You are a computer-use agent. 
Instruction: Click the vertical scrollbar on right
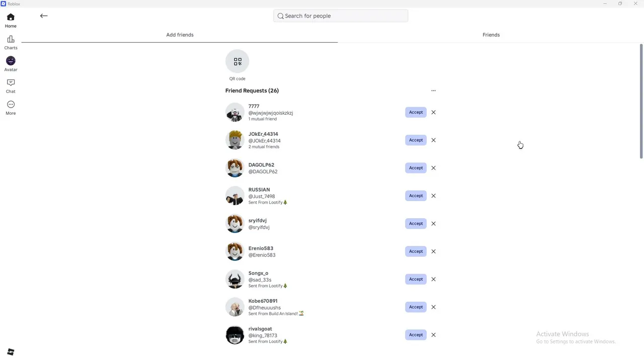click(641, 102)
